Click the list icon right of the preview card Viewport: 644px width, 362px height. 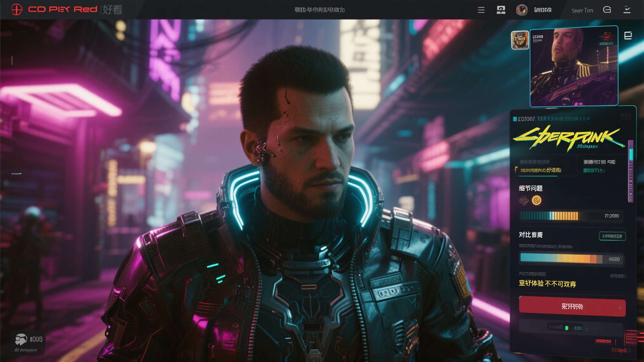pyautogui.click(x=628, y=36)
